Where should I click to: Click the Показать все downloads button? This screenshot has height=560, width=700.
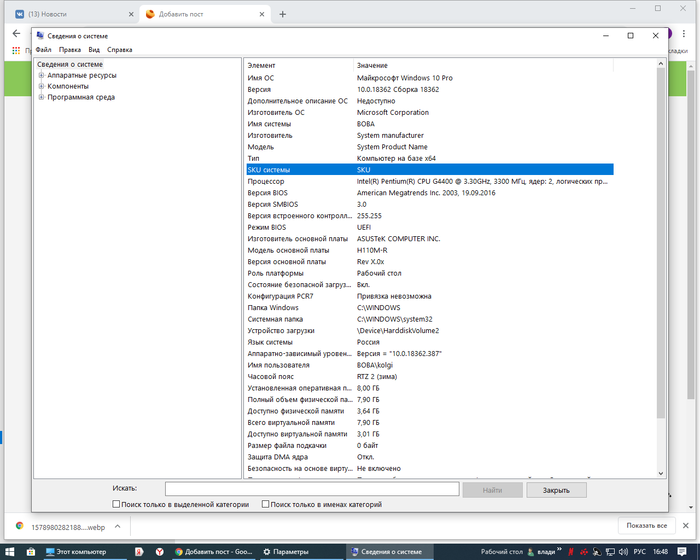pos(646,526)
